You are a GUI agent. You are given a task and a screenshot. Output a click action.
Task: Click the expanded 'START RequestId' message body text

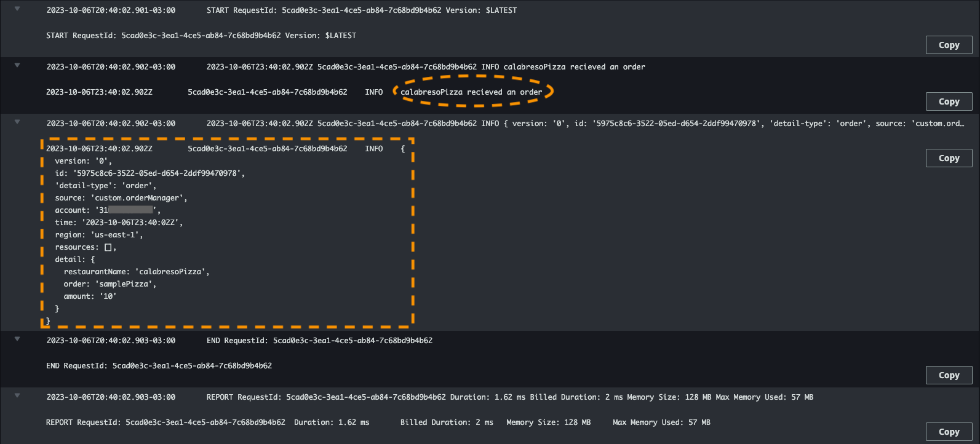(201, 36)
